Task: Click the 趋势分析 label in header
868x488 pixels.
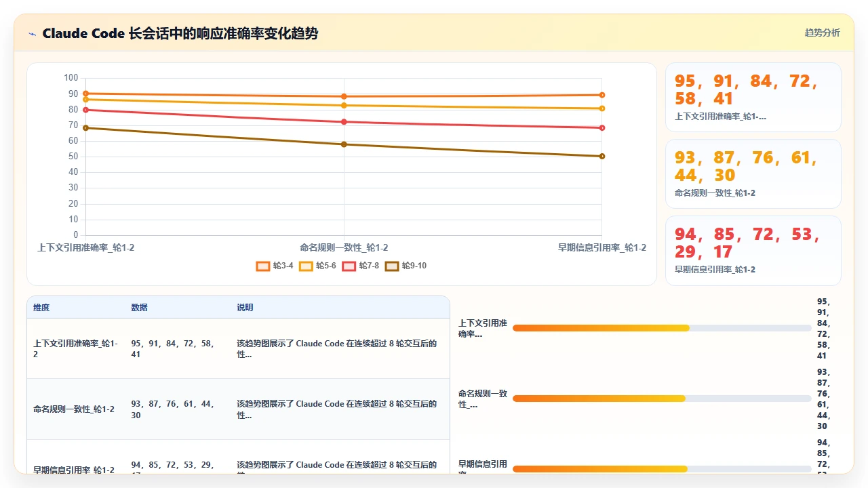Action: tap(822, 33)
